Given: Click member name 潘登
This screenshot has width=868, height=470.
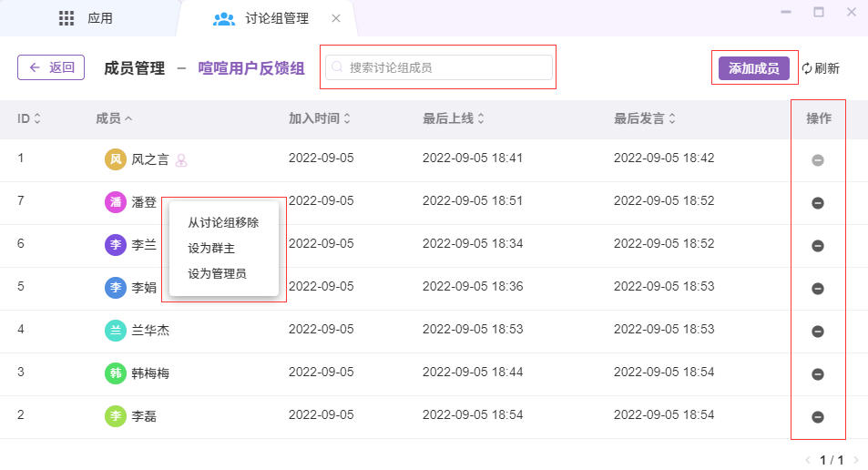Looking at the screenshot, I should coord(144,202).
